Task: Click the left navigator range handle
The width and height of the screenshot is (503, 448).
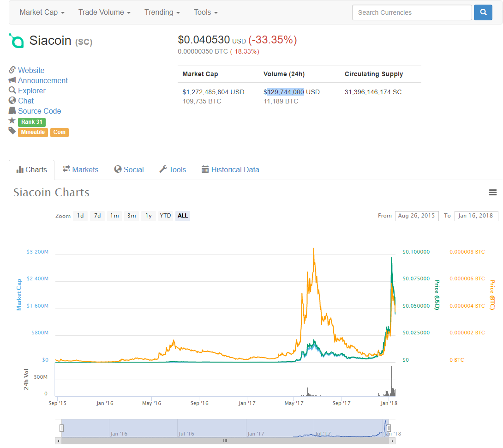Action: pos(61,428)
